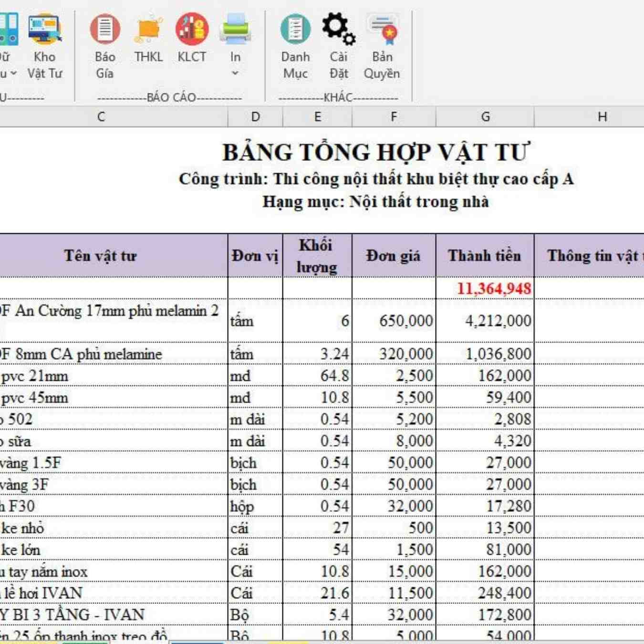644x644 pixels.
Task: Select the vàng 1.5F cell
Action: (x=114, y=463)
